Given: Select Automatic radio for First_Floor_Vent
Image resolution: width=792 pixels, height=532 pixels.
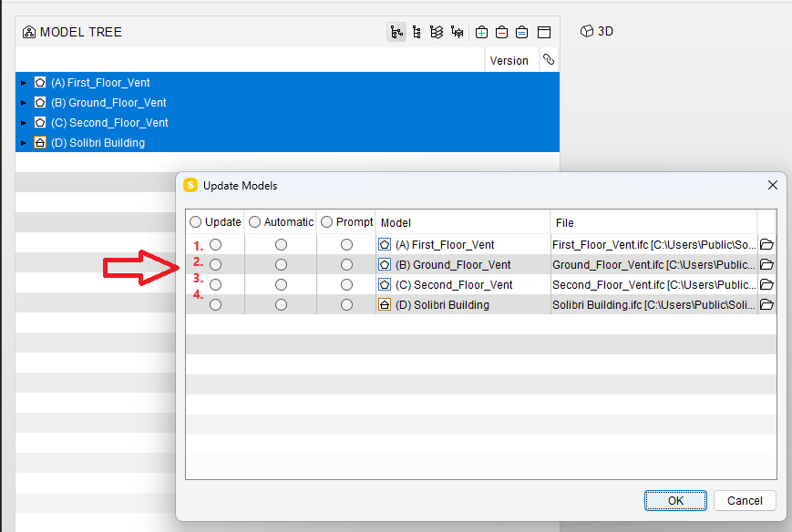Looking at the screenshot, I should point(282,245).
